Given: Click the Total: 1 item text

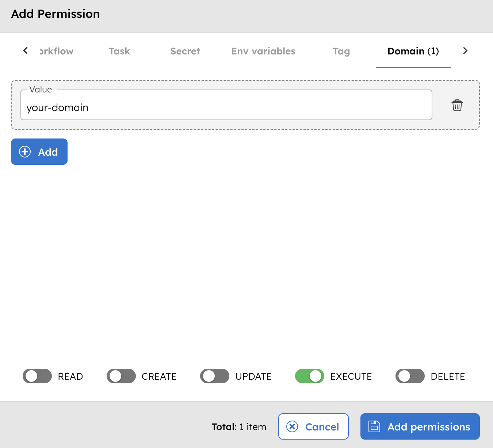Looking at the screenshot, I should [239, 427].
